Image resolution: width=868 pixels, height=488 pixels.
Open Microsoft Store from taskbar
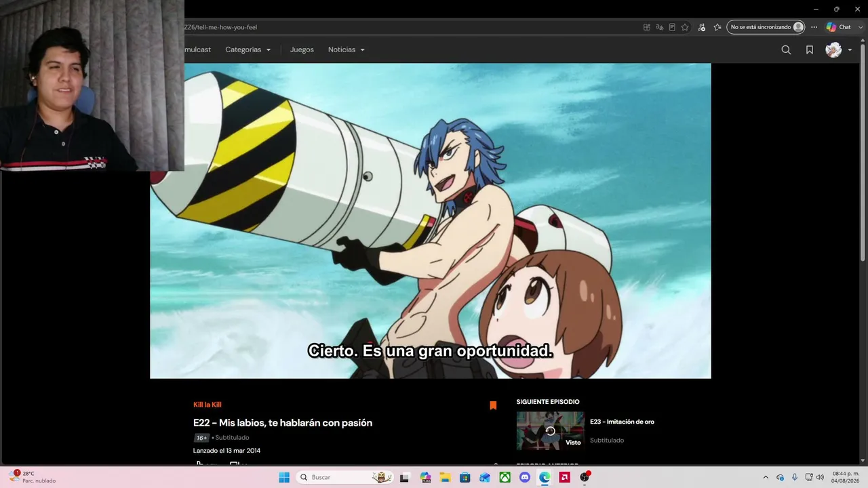[x=465, y=477]
